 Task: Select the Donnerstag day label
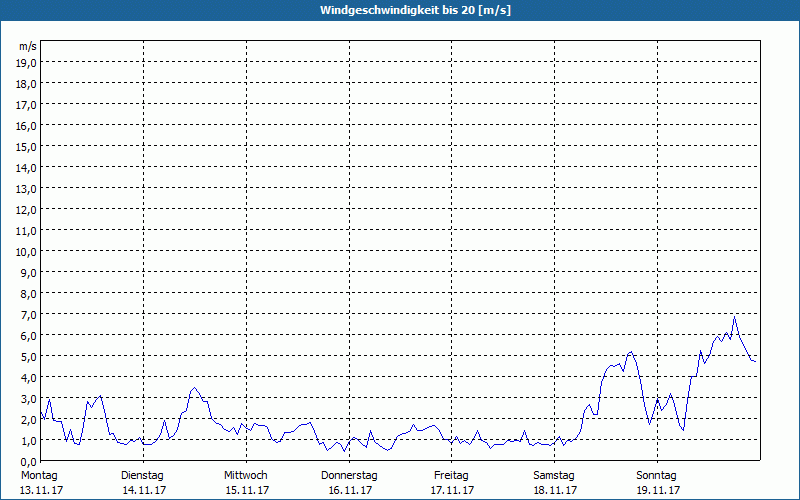coord(349,476)
